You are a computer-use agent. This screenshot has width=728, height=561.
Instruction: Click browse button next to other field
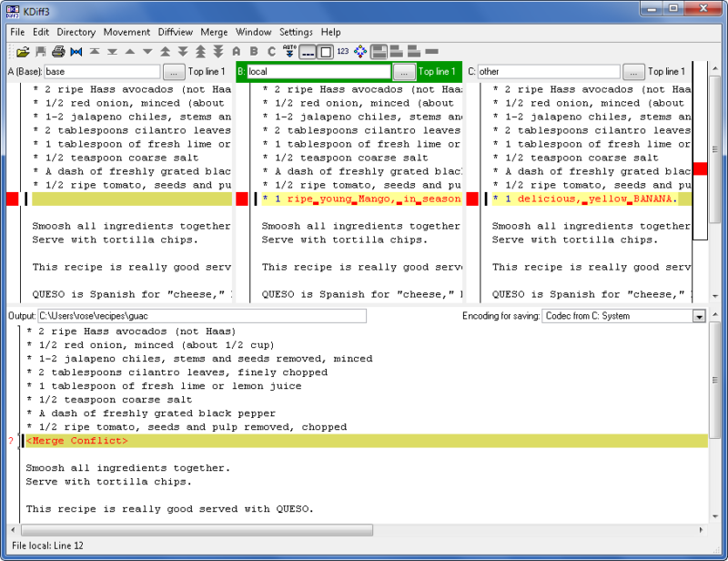pos(633,71)
